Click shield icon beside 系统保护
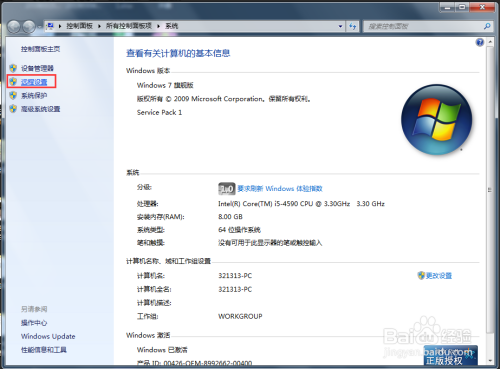The height and width of the screenshot is (369, 500). coord(13,95)
